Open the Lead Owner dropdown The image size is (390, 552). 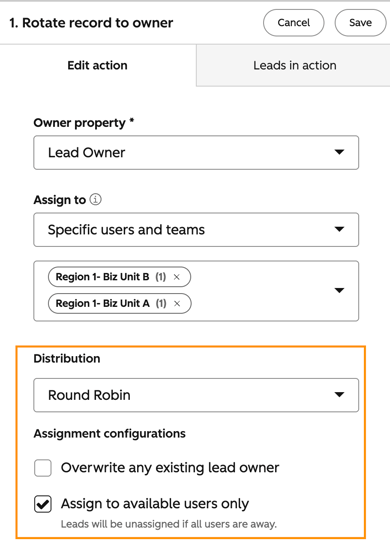pyautogui.click(x=196, y=152)
